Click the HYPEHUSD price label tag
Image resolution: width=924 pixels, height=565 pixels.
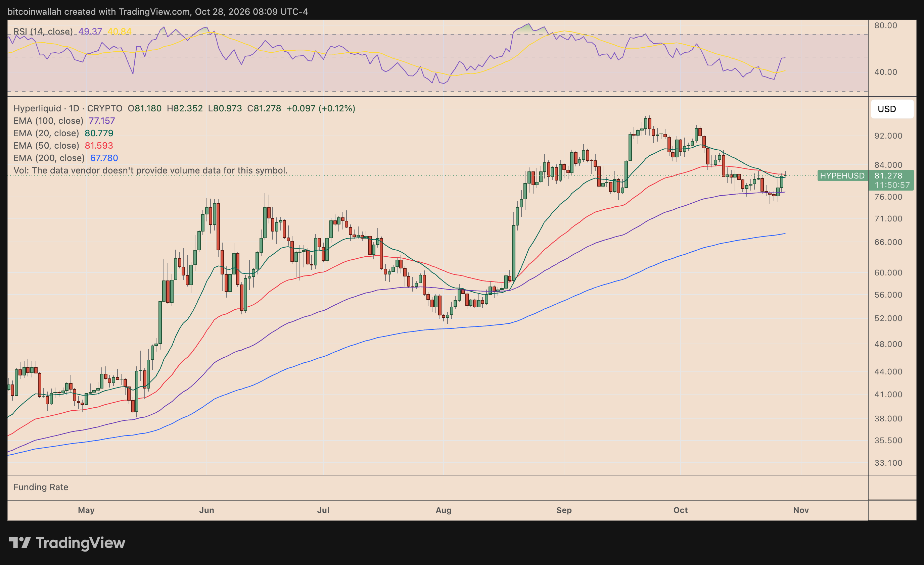(x=842, y=175)
